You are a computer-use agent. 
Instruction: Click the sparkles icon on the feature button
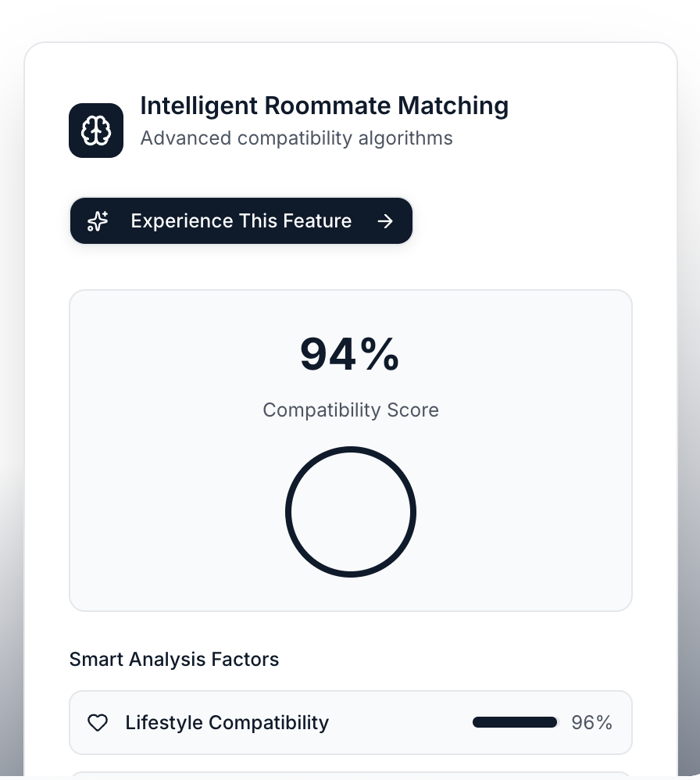(98, 221)
